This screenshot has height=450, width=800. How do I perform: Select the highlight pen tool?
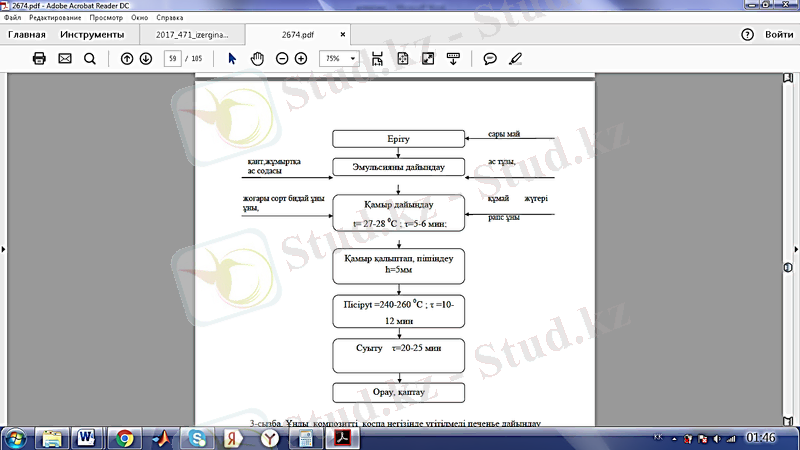(515, 59)
